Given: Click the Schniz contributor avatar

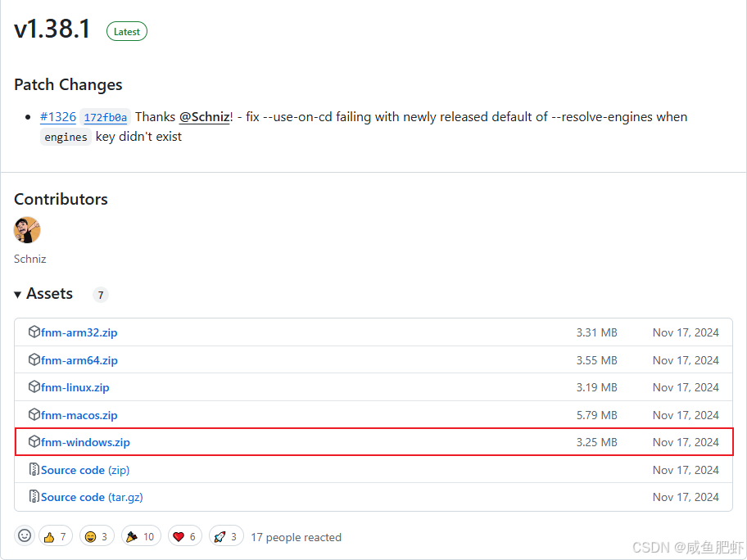Looking at the screenshot, I should (x=27, y=230).
